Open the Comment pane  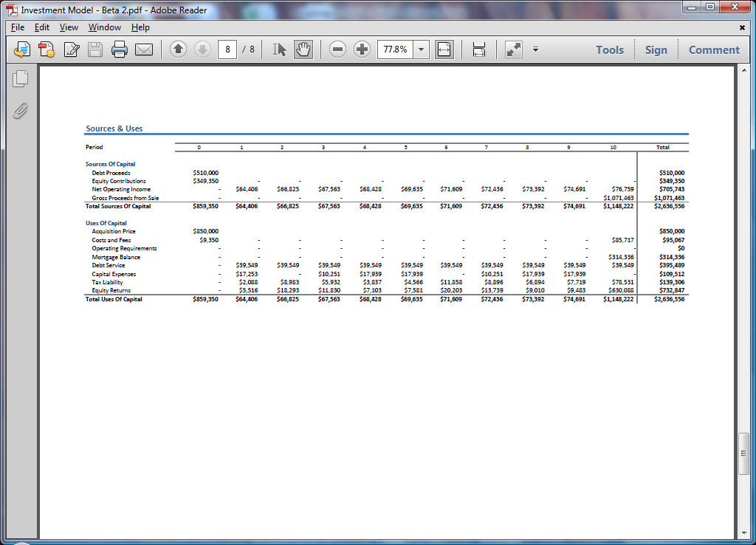[x=713, y=49]
